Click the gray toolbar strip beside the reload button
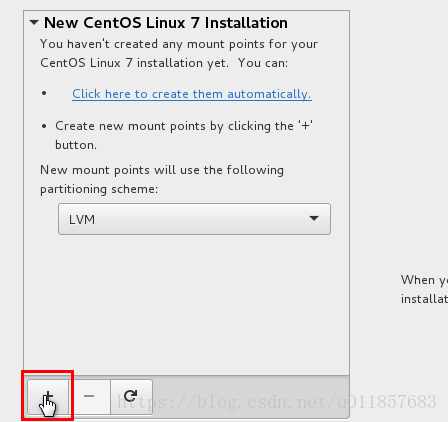Image resolution: width=448 pixels, height=422 pixels. click(x=251, y=397)
